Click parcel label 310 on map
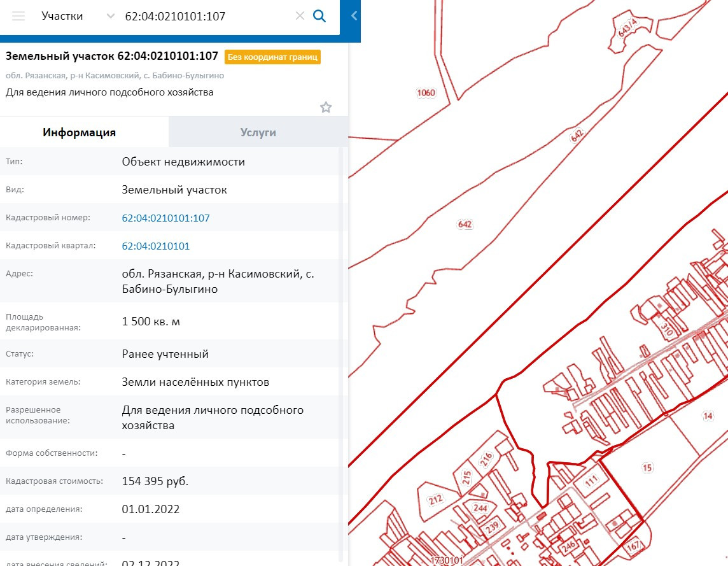 click(667, 329)
